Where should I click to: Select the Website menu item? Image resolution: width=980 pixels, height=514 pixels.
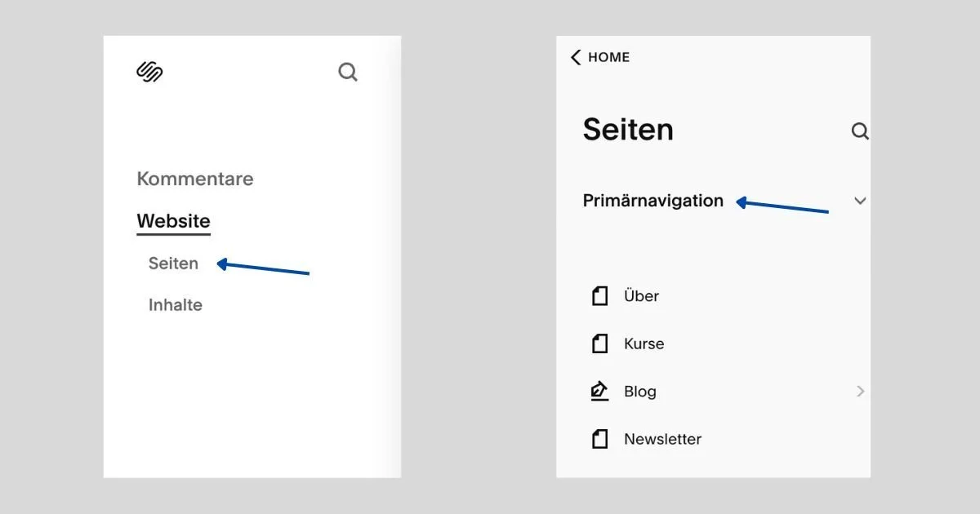(173, 221)
